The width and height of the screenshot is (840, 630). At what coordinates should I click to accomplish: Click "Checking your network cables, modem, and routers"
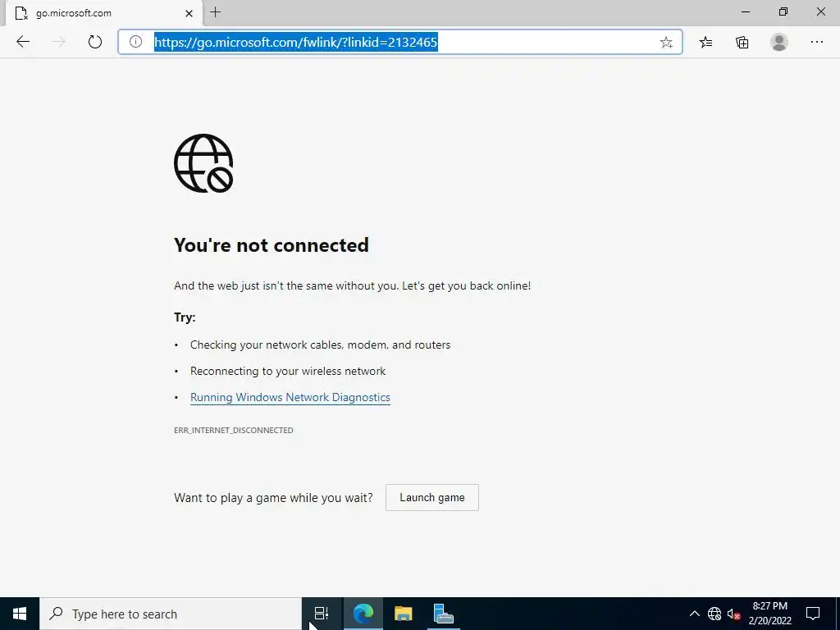[x=321, y=345]
